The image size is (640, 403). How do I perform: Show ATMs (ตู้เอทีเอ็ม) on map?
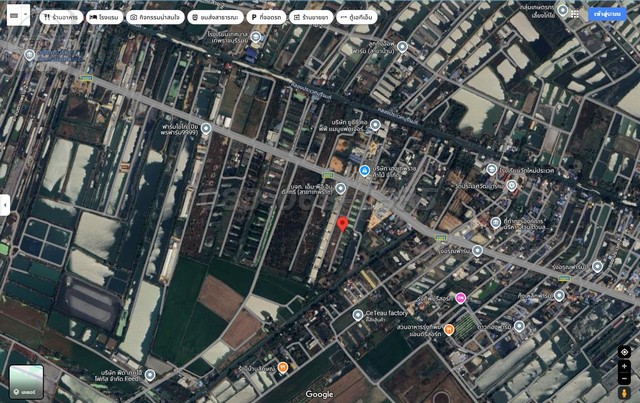pyautogui.click(x=357, y=17)
